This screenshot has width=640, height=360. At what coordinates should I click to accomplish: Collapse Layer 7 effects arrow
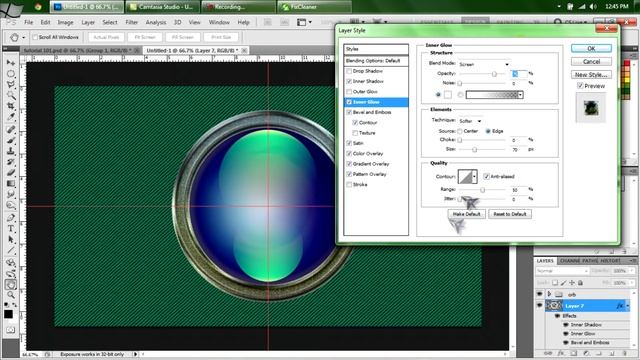(x=628, y=306)
